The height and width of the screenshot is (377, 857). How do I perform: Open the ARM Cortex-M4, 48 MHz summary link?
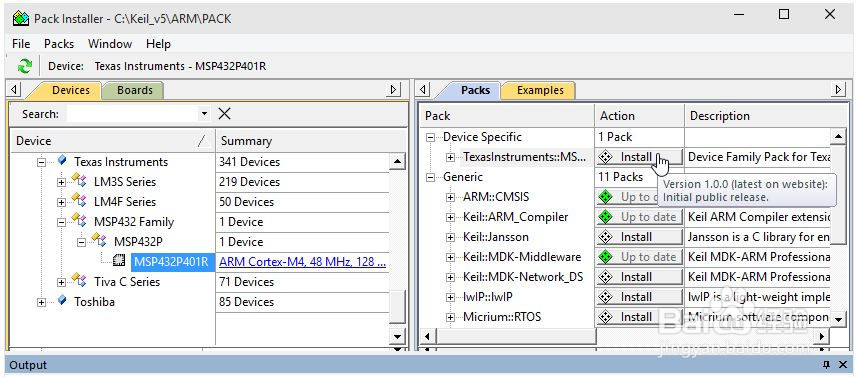(302, 262)
